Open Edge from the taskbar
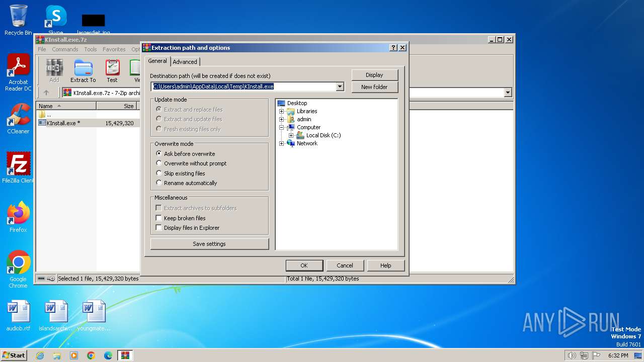This screenshot has width=644, height=362. point(108,355)
